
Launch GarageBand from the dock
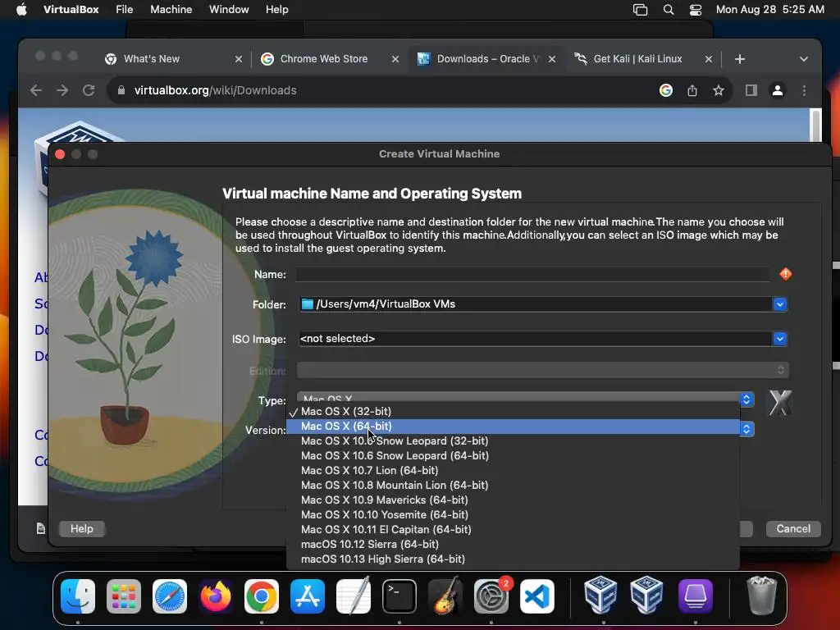[445, 596]
